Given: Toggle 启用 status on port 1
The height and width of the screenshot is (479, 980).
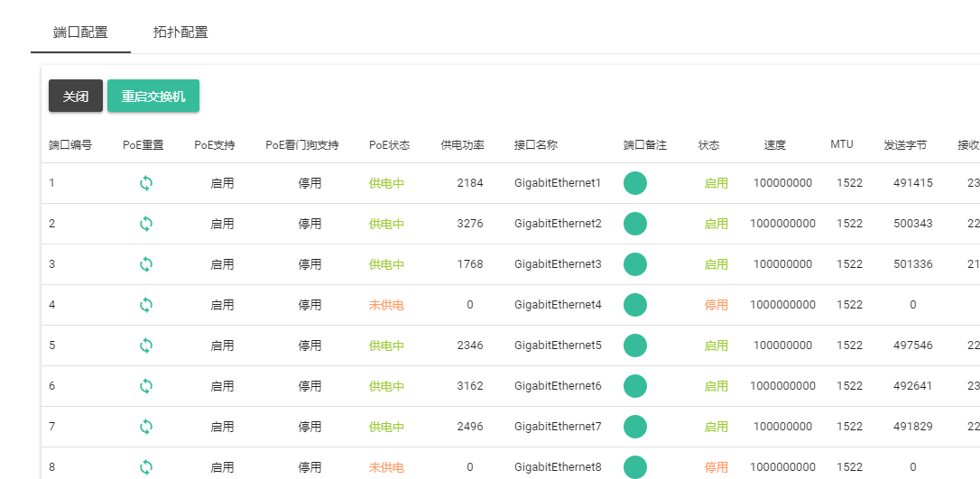Looking at the screenshot, I should pyautogui.click(x=716, y=183).
